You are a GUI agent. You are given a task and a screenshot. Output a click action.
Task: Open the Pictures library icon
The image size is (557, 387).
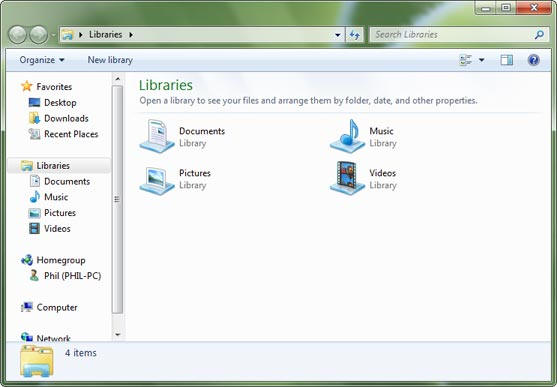(157, 180)
